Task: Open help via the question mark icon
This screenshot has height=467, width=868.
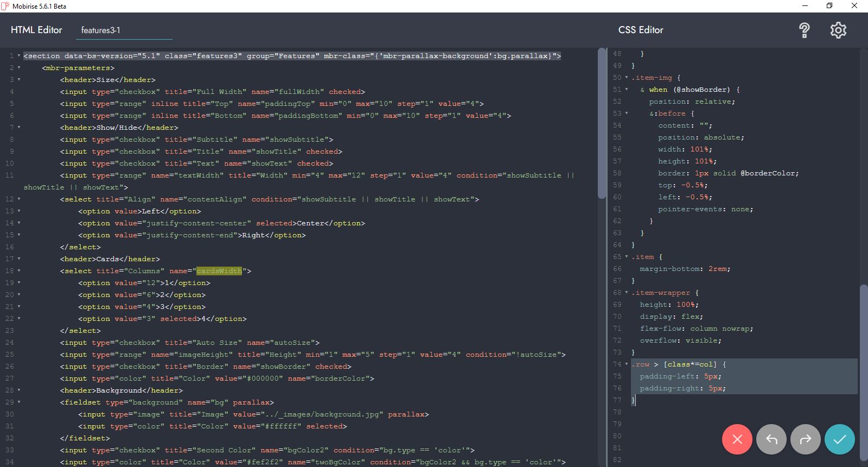Action: tap(805, 30)
